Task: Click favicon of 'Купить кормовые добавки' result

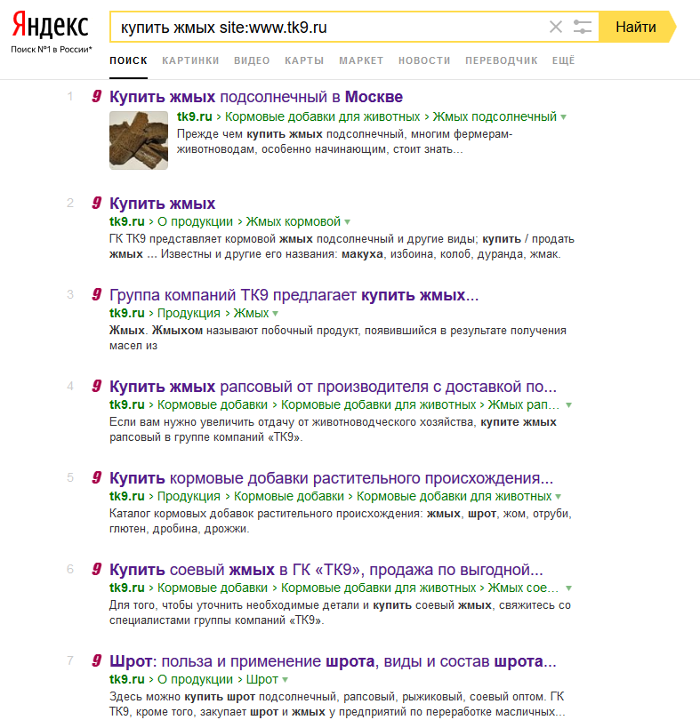Action: 97,476
